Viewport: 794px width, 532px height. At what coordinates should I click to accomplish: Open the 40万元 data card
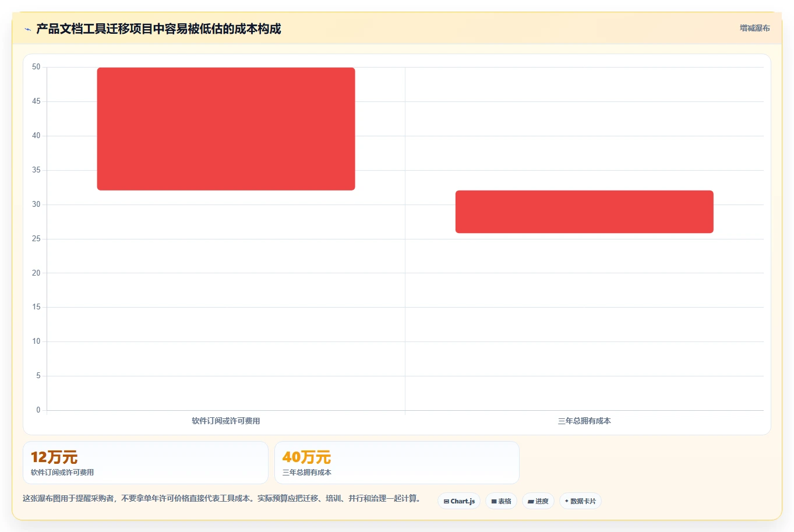click(397, 463)
